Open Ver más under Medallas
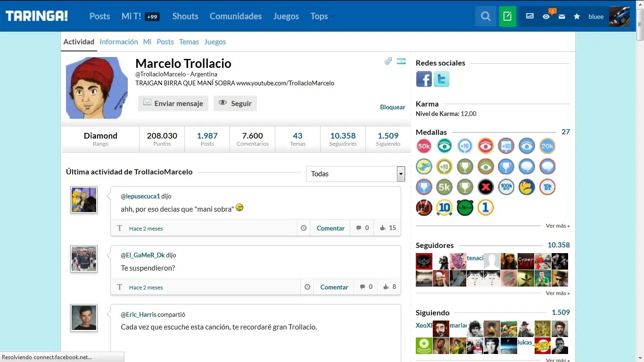Image resolution: width=644 pixels, height=362 pixels. pos(558,226)
